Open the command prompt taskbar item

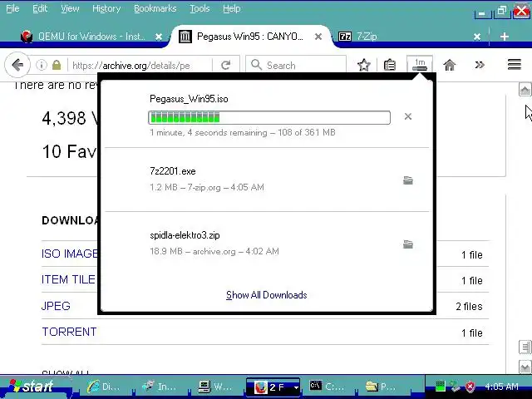327,387
